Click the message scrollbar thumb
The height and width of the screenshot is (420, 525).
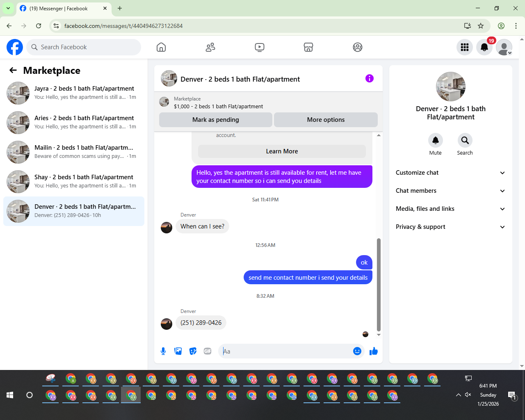point(379,285)
